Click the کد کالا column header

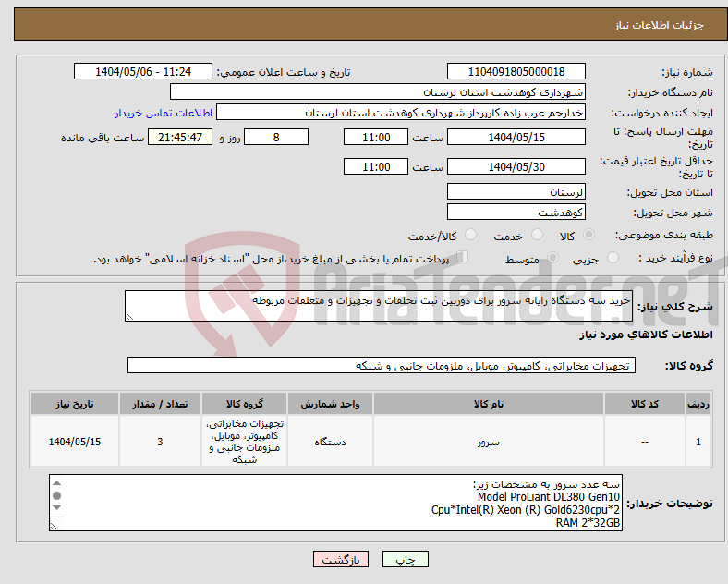click(x=645, y=404)
